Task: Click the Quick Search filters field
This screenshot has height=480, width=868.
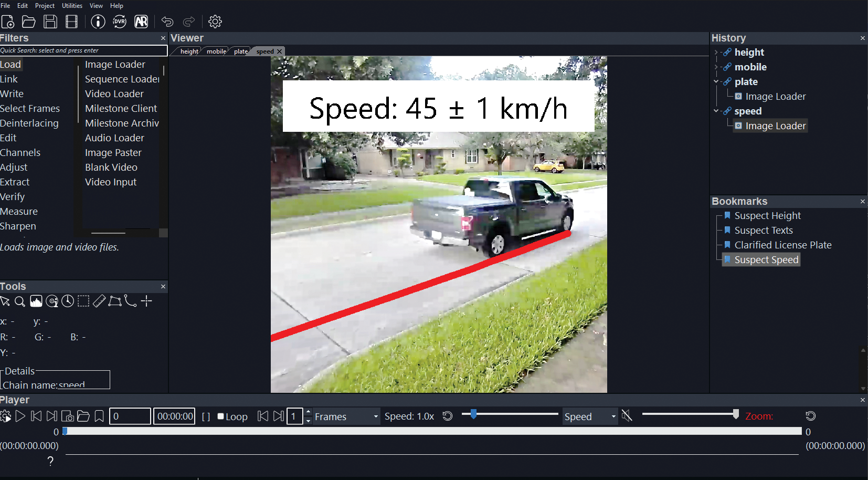Action: click(x=84, y=50)
